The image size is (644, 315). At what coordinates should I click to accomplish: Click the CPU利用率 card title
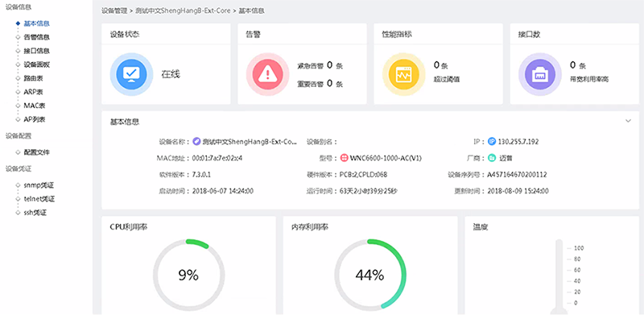pos(129,227)
